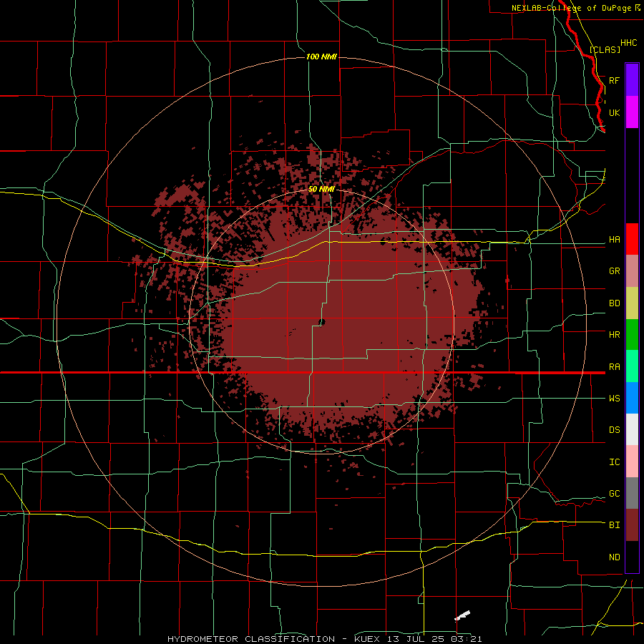Click the IC light pink legend swatch
The width and height of the screenshot is (644, 644).
click(x=632, y=462)
